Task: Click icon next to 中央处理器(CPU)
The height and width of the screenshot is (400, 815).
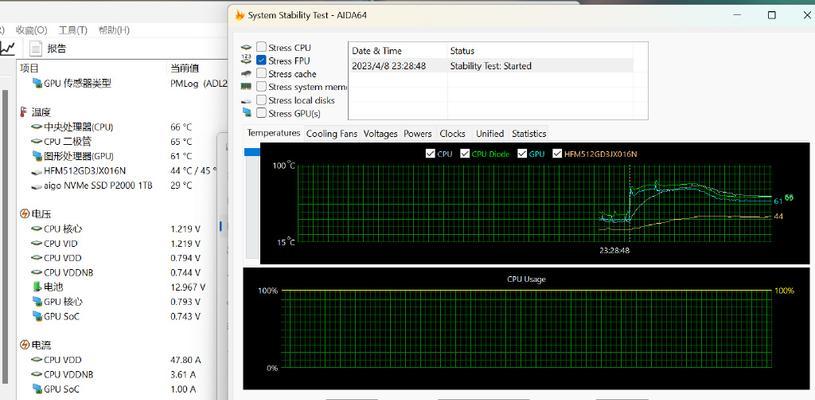Action: click(x=37, y=127)
